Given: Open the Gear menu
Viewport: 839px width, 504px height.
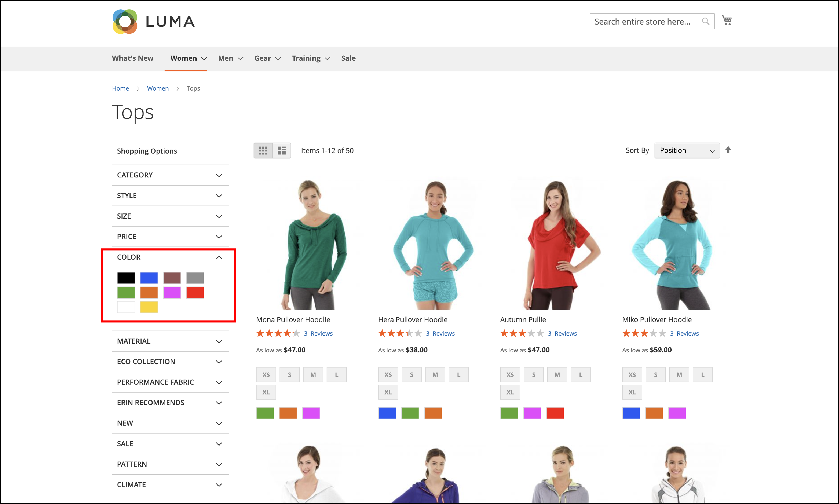Looking at the screenshot, I should click(268, 59).
